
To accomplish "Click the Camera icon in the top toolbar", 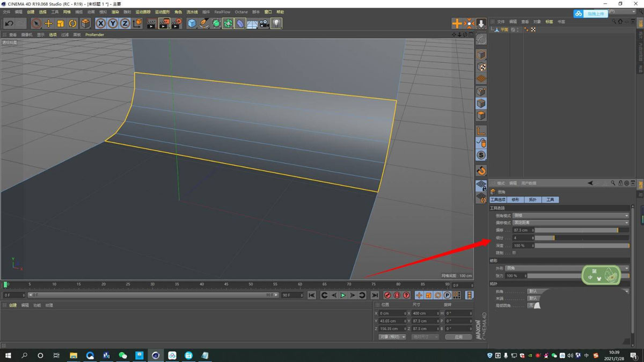I will coord(264,23).
